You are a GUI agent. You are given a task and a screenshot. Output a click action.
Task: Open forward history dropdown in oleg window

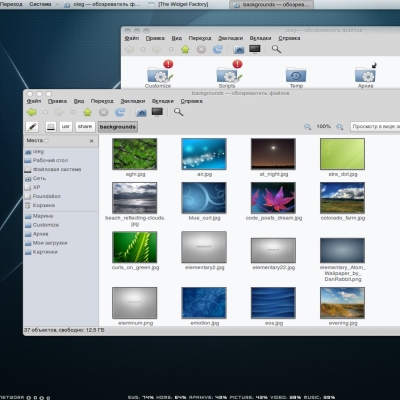pos(171,49)
